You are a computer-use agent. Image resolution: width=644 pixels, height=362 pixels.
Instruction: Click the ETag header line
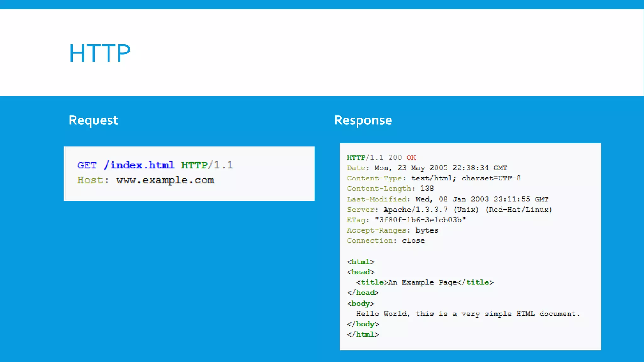[x=406, y=220]
